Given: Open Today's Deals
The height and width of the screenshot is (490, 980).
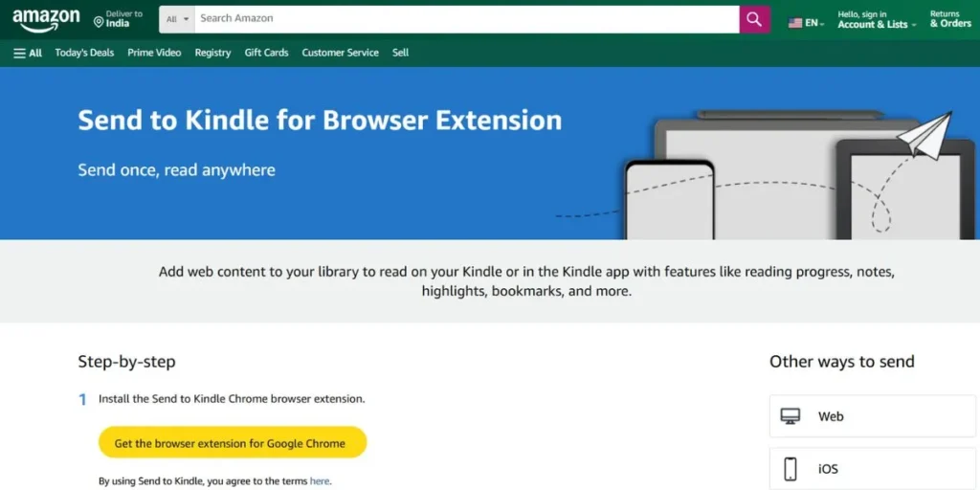Looking at the screenshot, I should [84, 53].
